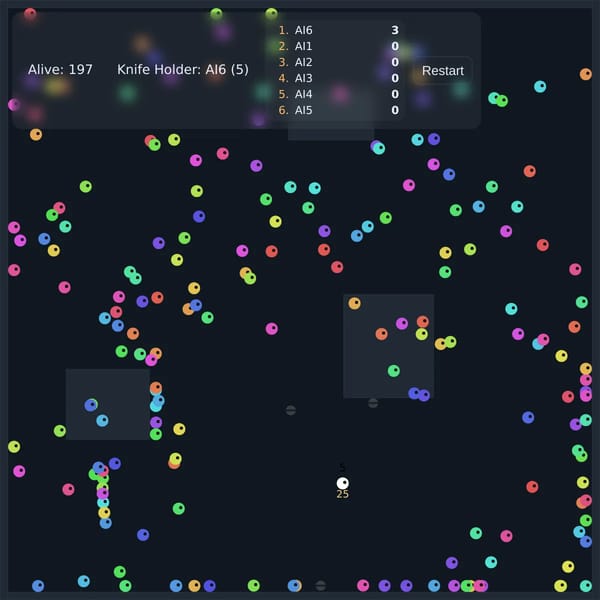Image resolution: width=600 pixels, height=600 pixels.
Task: Click the "25" label under the white ball
Action: click(342, 494)
